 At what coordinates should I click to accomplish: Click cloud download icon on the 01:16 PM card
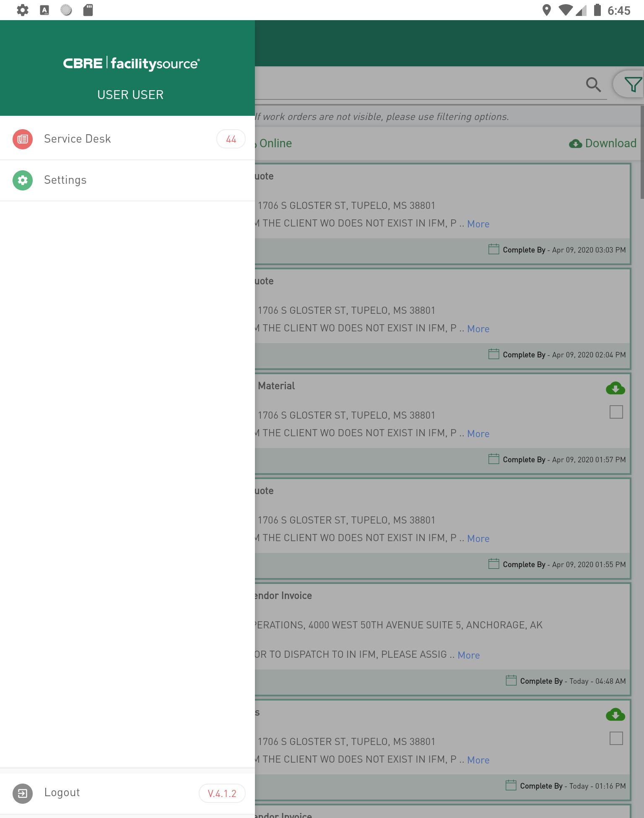click(615, 714)
